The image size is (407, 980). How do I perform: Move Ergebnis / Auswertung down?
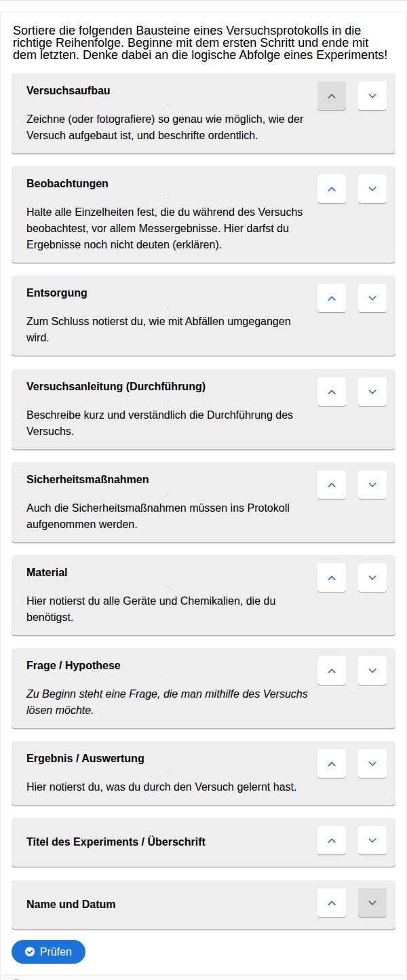click(x=372, y=764)
